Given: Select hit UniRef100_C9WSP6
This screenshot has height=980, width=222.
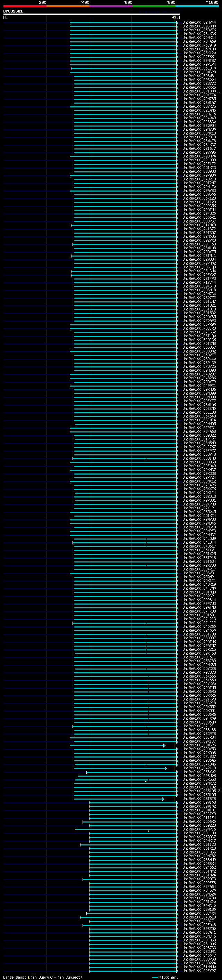Looking at the screenshot, I should coord(199,745).
